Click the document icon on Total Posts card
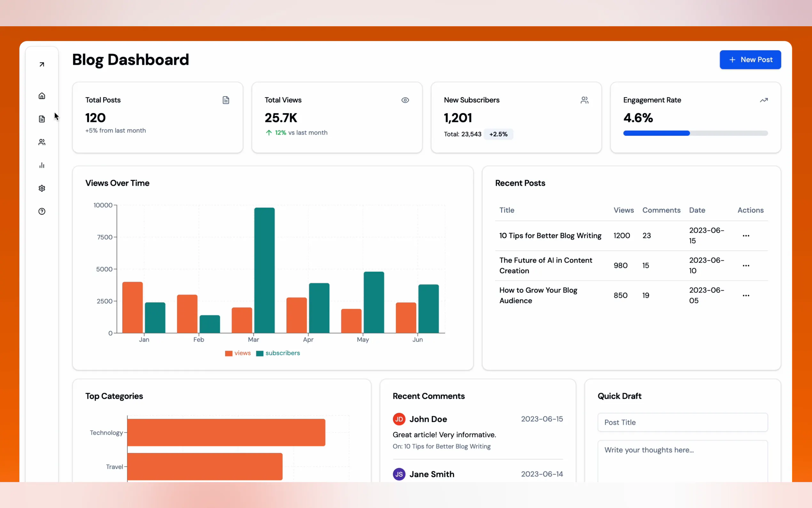 (x=226, y=100)
